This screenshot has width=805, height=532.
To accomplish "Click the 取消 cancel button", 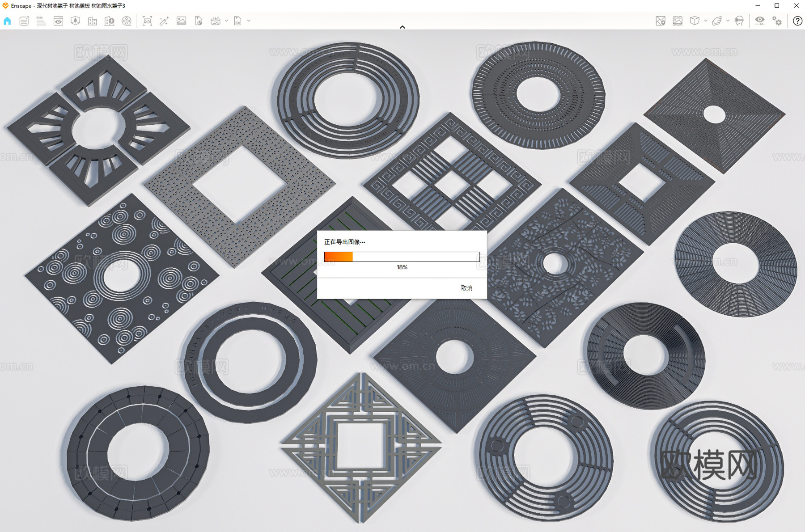I will click(x=466, y=288).
